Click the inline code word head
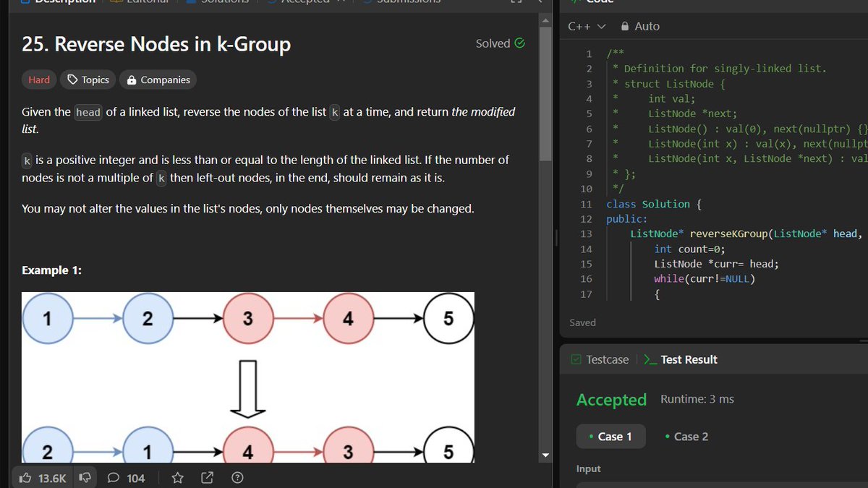Viewport: 868px width, 488px height. [88, 112]
